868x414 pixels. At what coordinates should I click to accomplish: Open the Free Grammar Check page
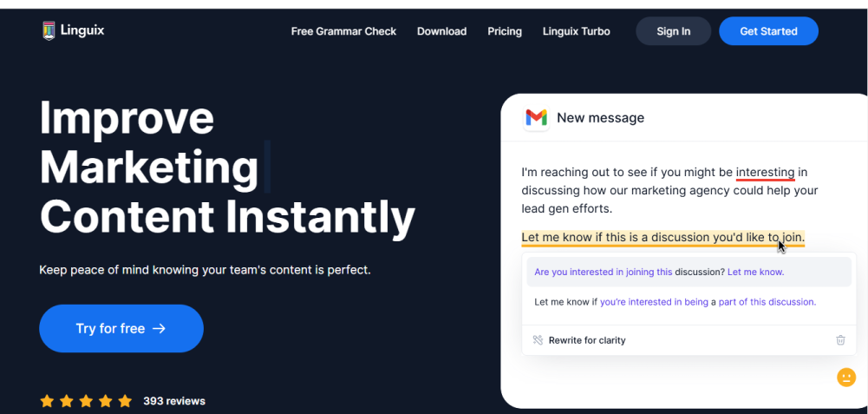click(343, 31)
